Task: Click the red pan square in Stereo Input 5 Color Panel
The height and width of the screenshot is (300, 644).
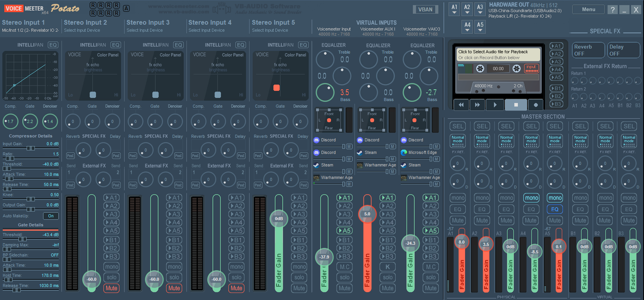Action: pos(277,88)
